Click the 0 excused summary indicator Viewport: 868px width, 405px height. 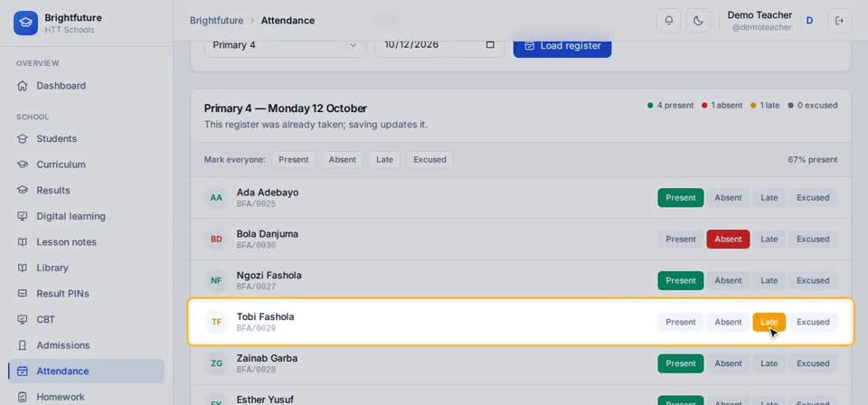pos(813,105)
